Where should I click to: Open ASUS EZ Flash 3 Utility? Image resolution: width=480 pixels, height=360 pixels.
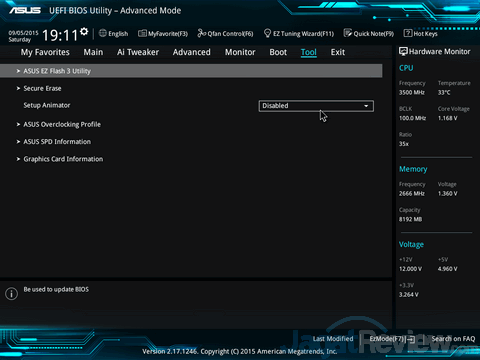(x=191, y=71)
